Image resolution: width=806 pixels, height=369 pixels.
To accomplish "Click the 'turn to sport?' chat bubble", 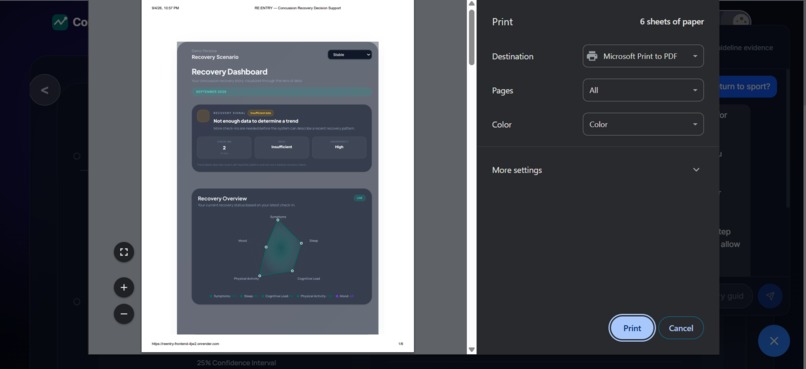I will coord(748,86).
